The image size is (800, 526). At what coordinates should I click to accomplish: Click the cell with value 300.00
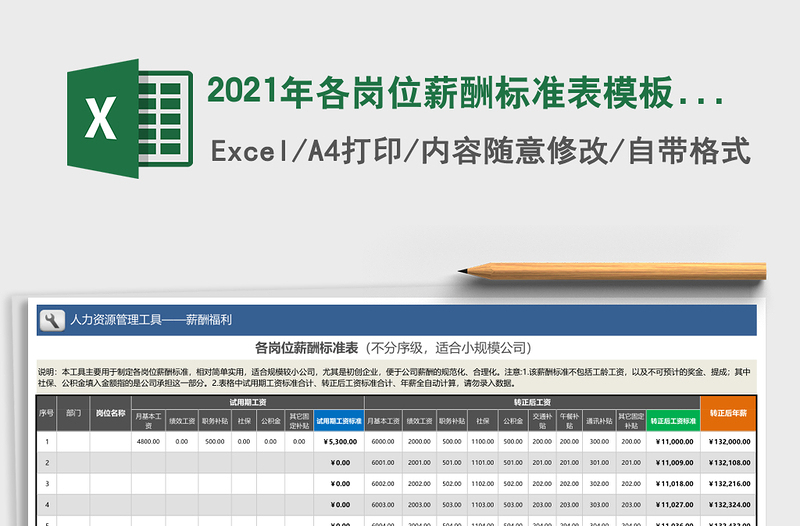(x=599, y=442)
